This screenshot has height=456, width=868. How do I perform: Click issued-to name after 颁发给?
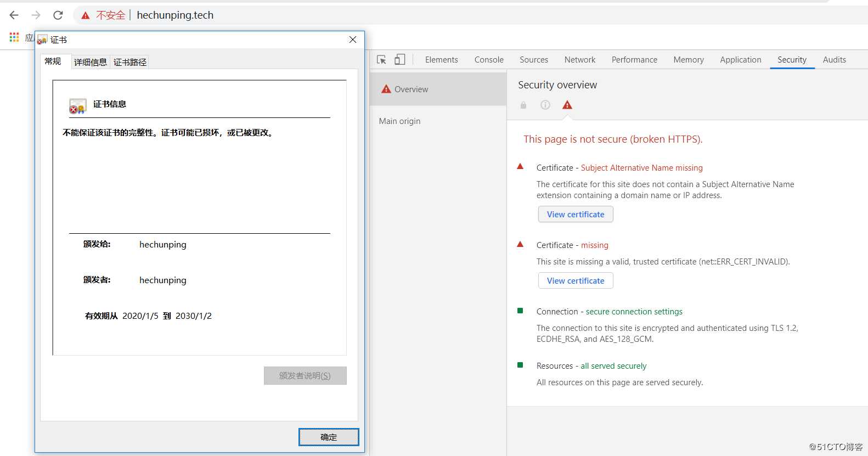click(x=163, y=244)
